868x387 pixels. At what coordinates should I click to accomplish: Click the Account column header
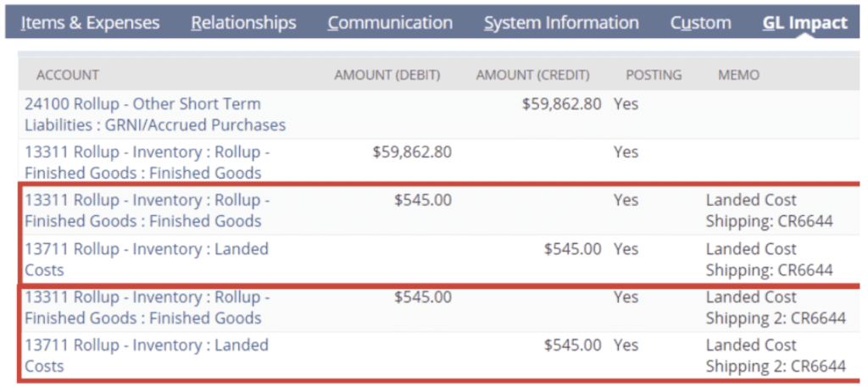point(68,75)
